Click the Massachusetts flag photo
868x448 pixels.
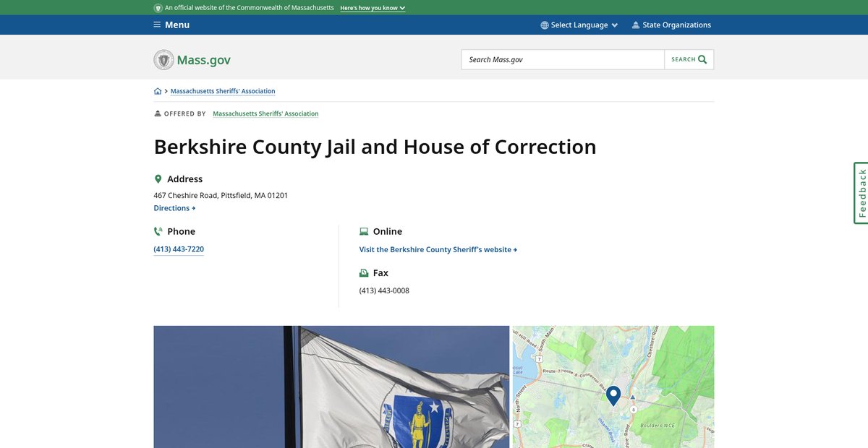pos(331,387)
